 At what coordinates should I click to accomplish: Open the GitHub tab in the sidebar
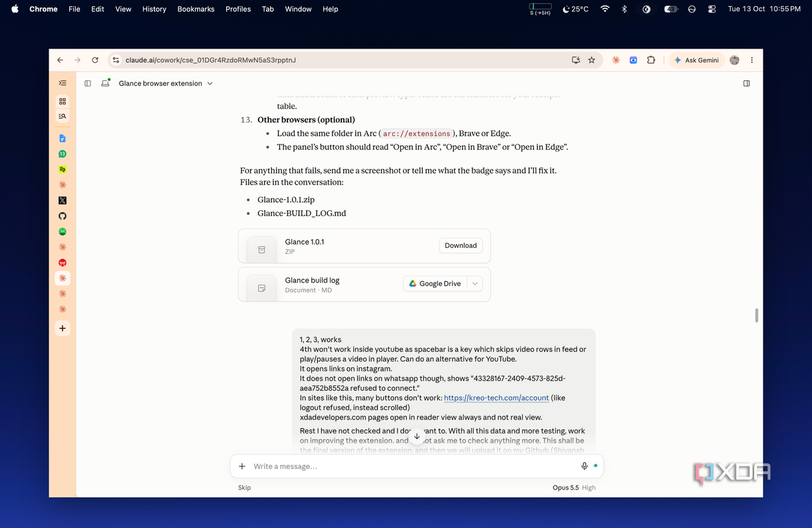tap(63, 216)
